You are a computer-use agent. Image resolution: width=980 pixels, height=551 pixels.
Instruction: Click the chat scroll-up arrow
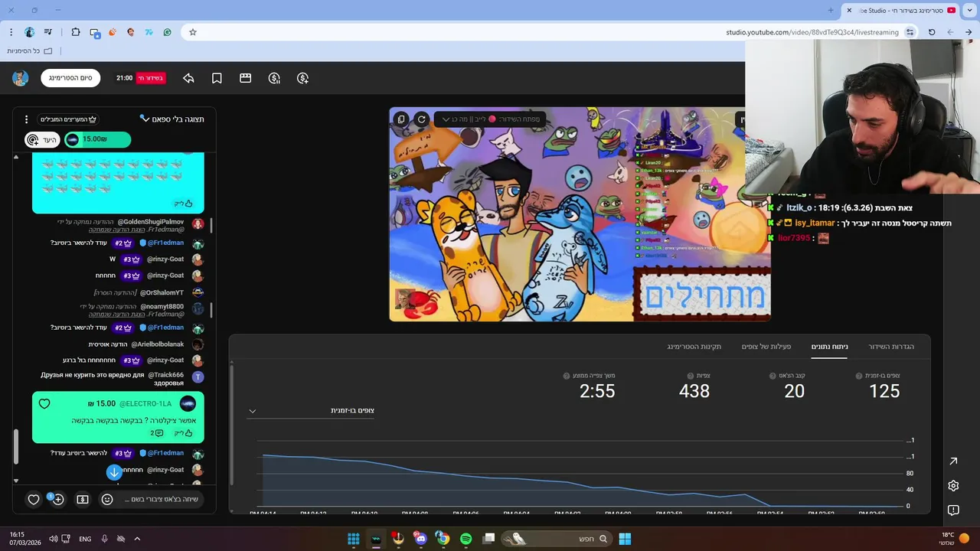pos(15,157)
